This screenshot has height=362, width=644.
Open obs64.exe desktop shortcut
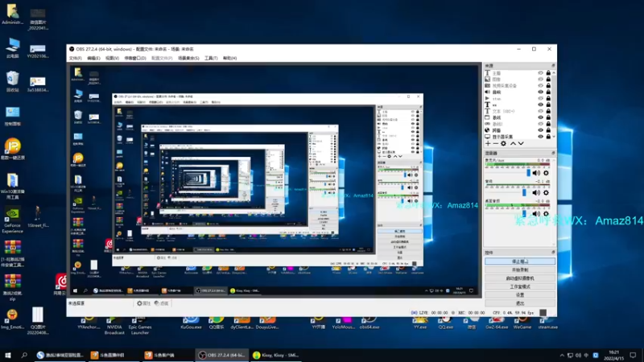369,323
